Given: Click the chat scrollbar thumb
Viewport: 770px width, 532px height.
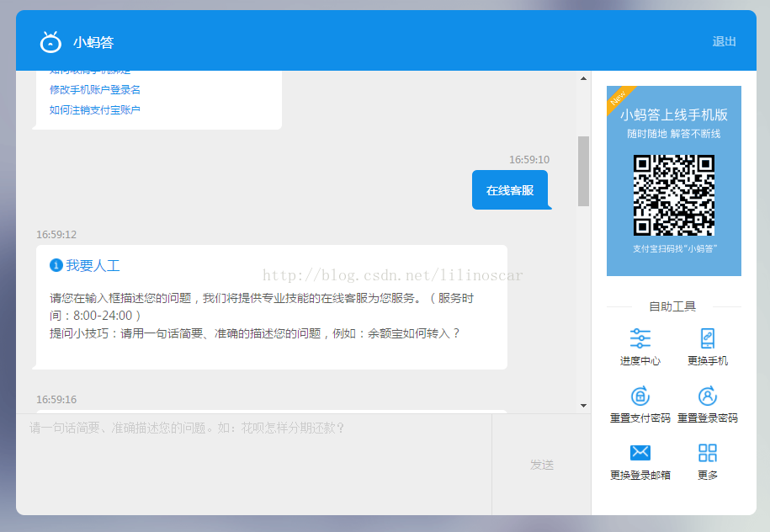Looking at the screenshot, I should click(583, 171).
